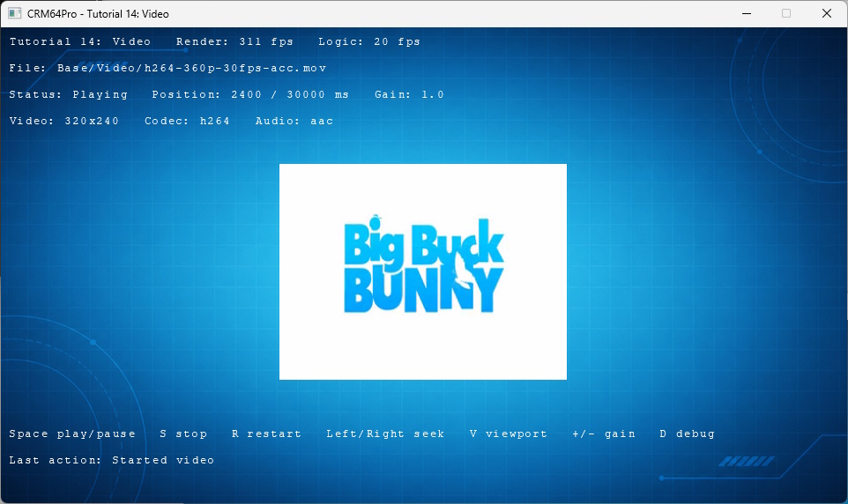848x504 pixels.
Task: Click the 'D debug' hint
Action: coord(688,434)
